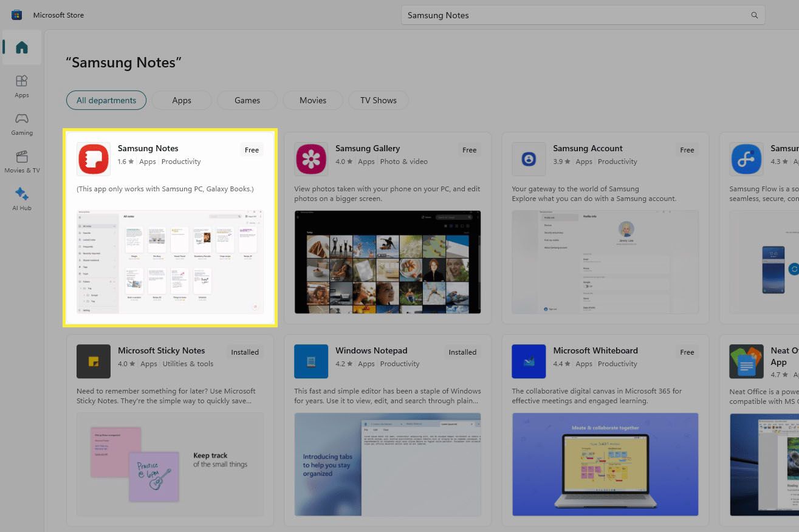Screen dimensions: 799x532
Task: Select the All departments filter
Action: 106,100
